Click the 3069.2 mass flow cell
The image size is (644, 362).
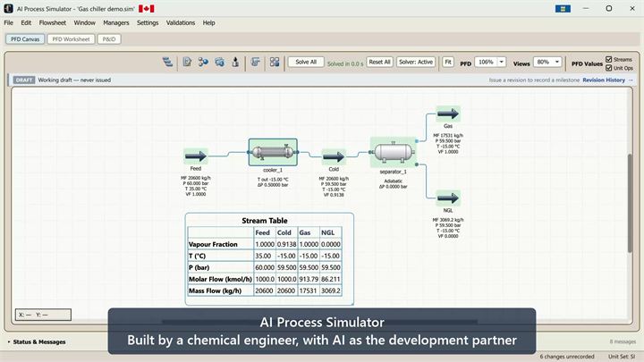click(x=331, y=290)
